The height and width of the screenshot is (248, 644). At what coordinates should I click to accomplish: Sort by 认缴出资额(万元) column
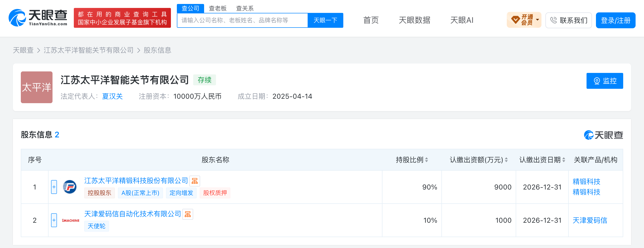coord(506,160)
